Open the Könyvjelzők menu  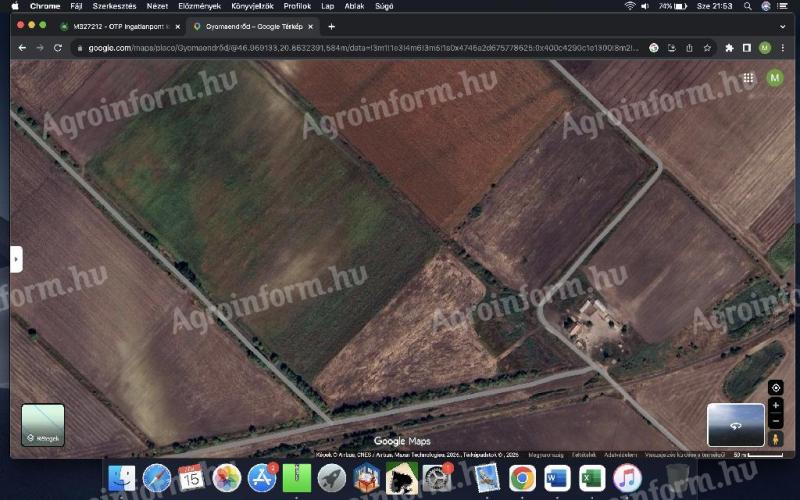point(250,6)
